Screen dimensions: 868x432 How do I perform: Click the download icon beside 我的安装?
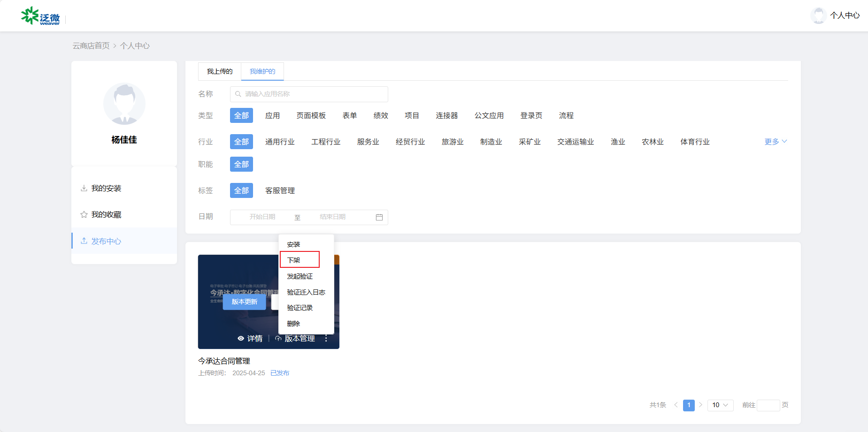point(84,188)
